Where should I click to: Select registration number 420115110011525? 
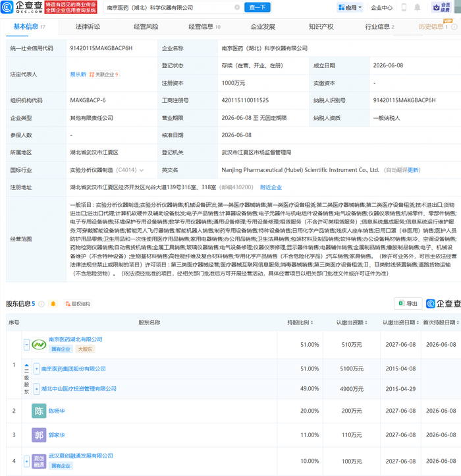245,100
